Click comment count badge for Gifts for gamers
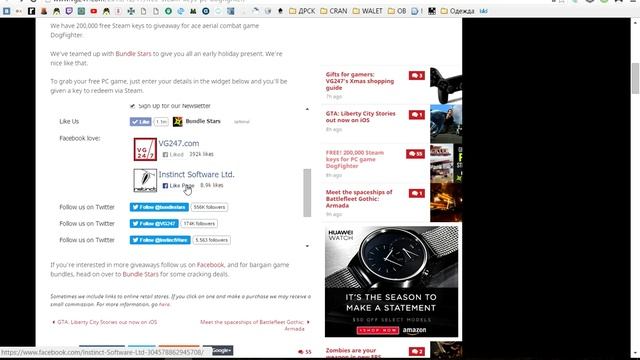This screenshot has height=360, width=640. (x=417, y=76)
